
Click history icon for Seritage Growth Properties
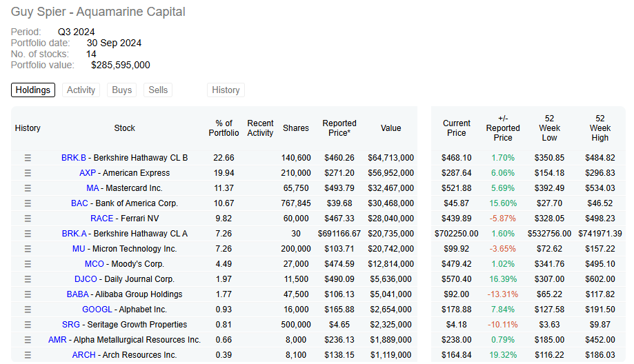[28, 325]
